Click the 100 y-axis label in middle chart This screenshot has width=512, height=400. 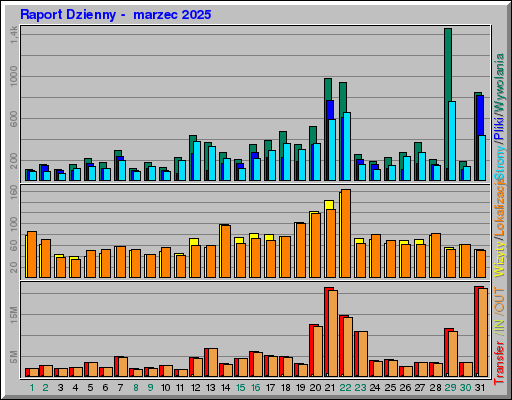coord(14,224)
